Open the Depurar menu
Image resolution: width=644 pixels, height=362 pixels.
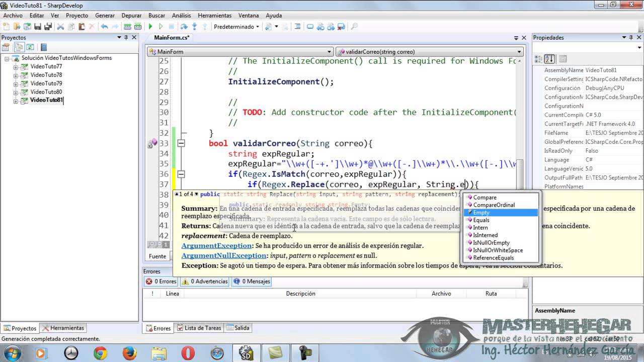tap(131, 16)
